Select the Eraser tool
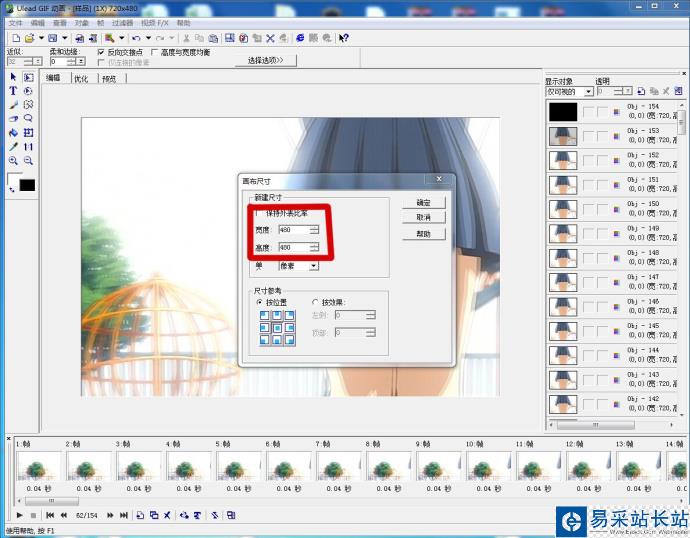690x538 pixels. [13, 118]
